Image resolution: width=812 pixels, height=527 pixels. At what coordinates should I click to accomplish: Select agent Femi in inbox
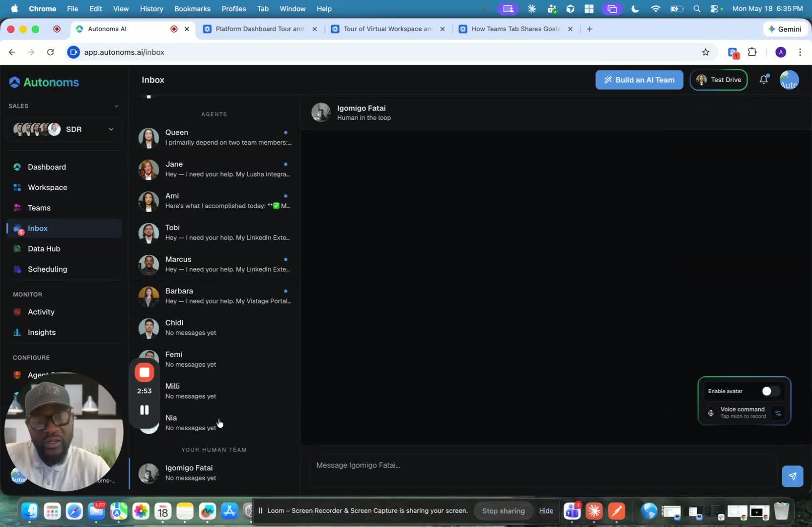(215, 360)
